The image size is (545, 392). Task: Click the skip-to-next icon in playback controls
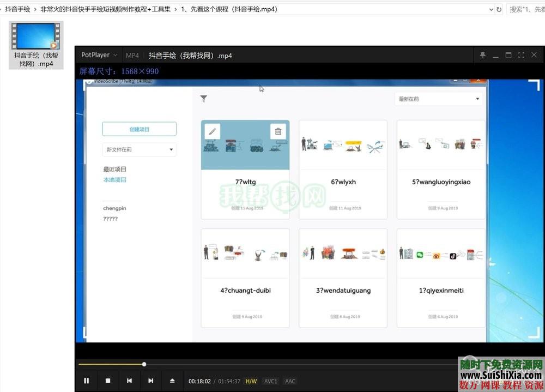(x=151, y=381)
